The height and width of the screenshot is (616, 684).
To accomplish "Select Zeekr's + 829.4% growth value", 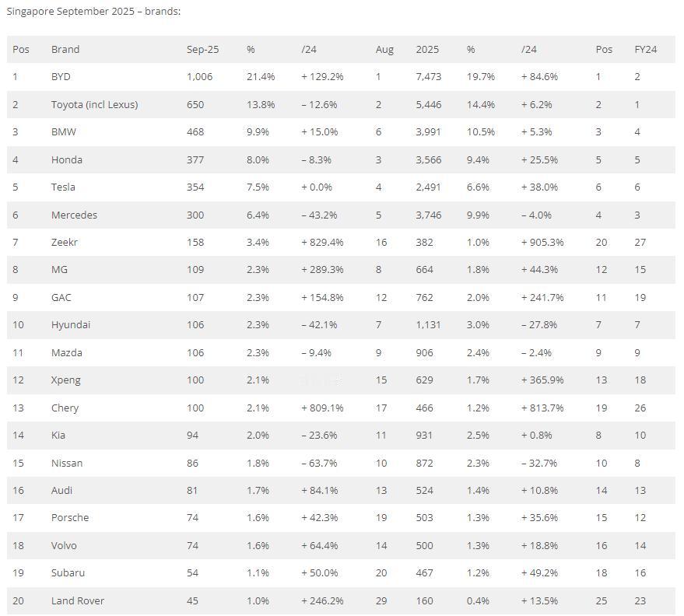I will (x=322, y=242).
